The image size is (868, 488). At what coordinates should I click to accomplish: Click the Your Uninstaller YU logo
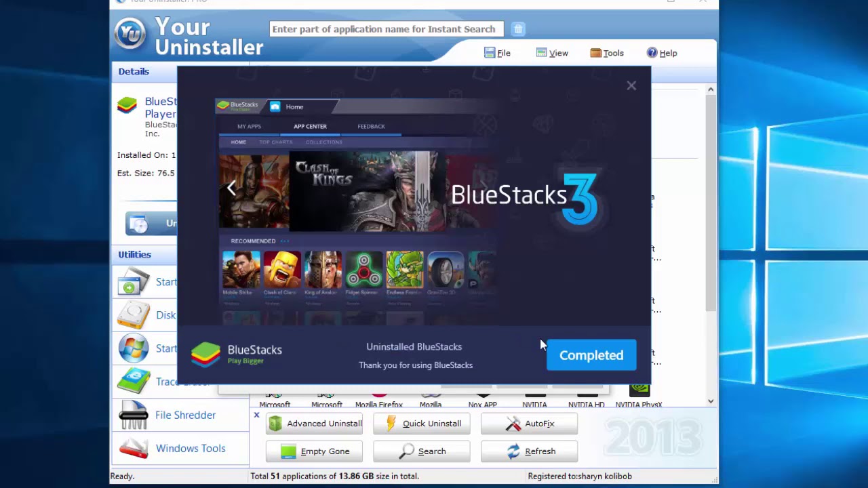click(130, 34)
